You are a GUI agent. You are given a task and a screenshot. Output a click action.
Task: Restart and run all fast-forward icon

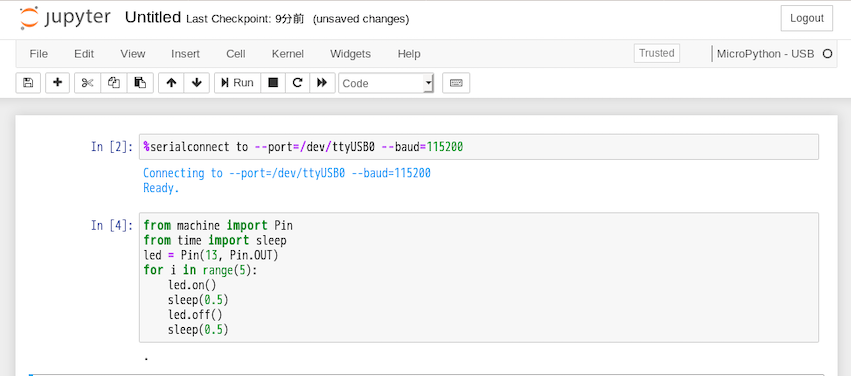click(x=322, y=83)
